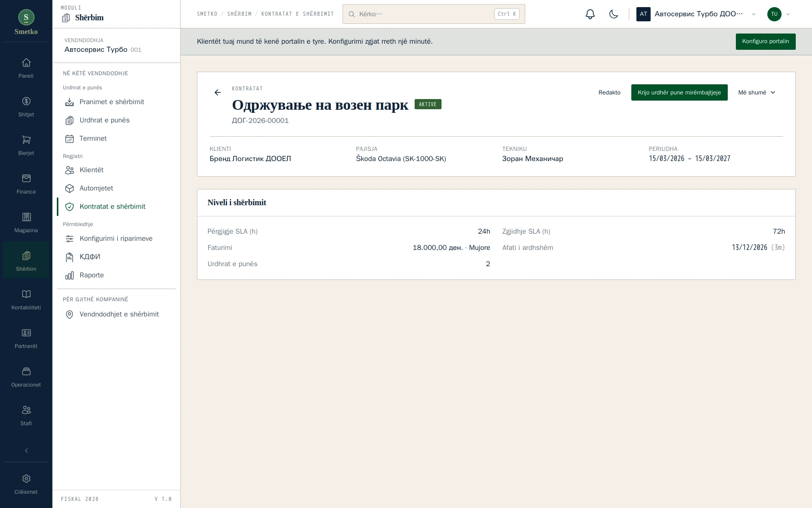Image resolution: width=812 pixels, height=508 pixels.
Task: Click device Škoda Octavia (SK-1000-SK)
Action: pyautogui.click(x=401, y=158)
